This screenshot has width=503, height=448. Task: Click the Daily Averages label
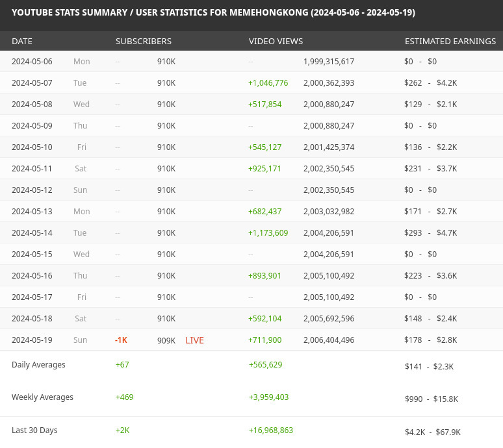pos(38,365)
